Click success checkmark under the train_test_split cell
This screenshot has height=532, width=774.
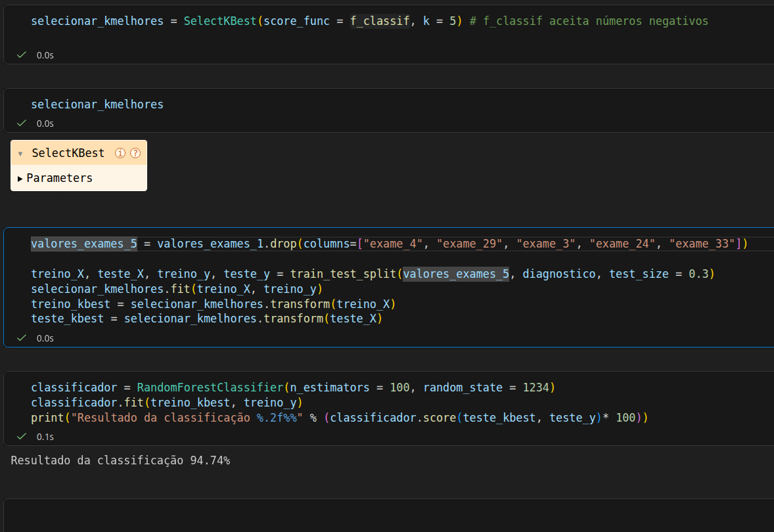(22, 338)
